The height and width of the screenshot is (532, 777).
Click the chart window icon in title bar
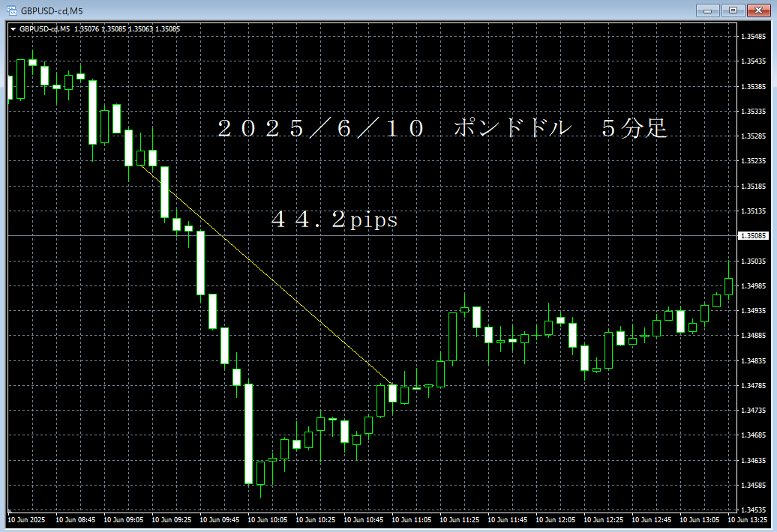pyautogui.click(x=11, y=10)
